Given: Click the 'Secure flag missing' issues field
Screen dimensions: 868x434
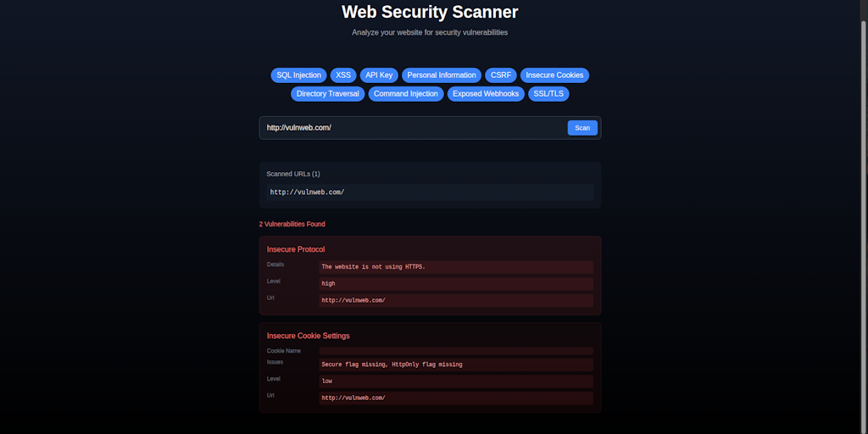Looking at the screenshot, I should tap(456, 364).
